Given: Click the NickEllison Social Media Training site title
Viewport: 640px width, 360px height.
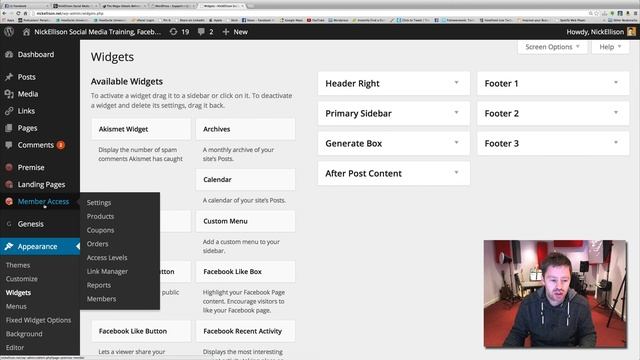Looking at the screenshot, I should (x=98, y=32).
